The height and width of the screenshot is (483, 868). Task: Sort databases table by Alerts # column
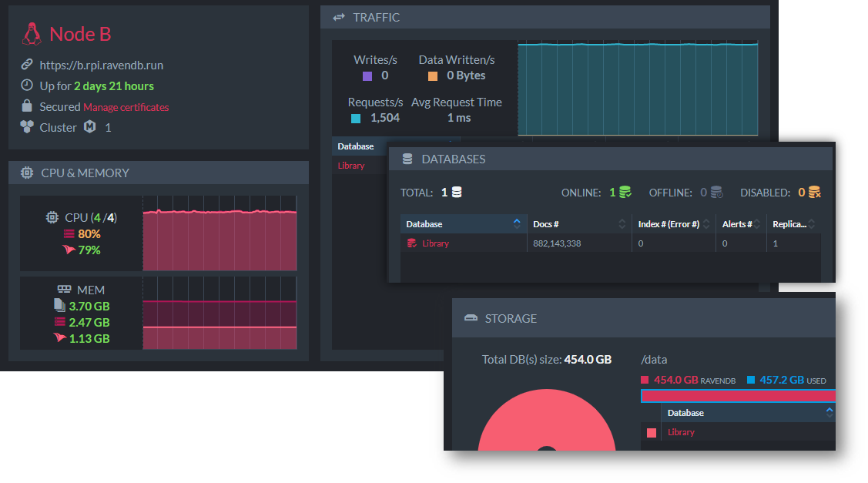click(741, 223)
